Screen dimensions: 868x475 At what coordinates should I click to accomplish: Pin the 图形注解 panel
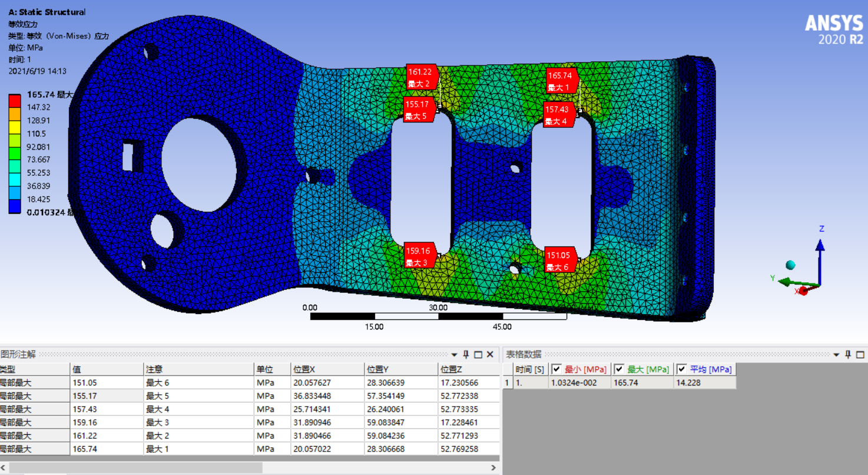click(466, 354)
